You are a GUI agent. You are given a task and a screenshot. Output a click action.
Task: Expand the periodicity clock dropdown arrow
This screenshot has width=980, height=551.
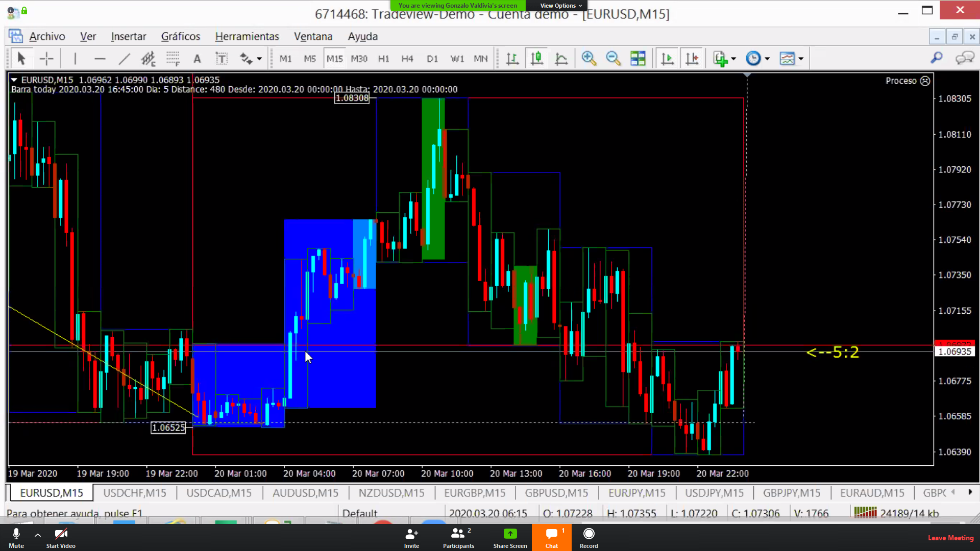(x=767, y=59)
